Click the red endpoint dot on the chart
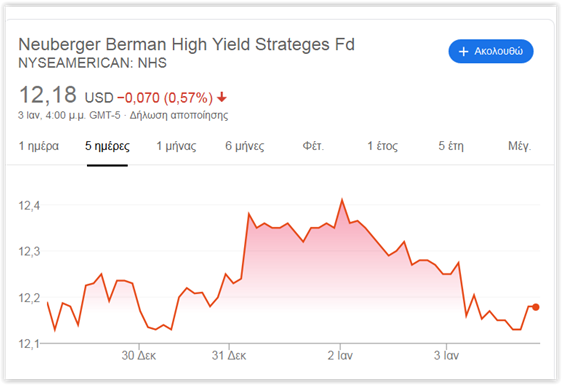 (535, 307)
